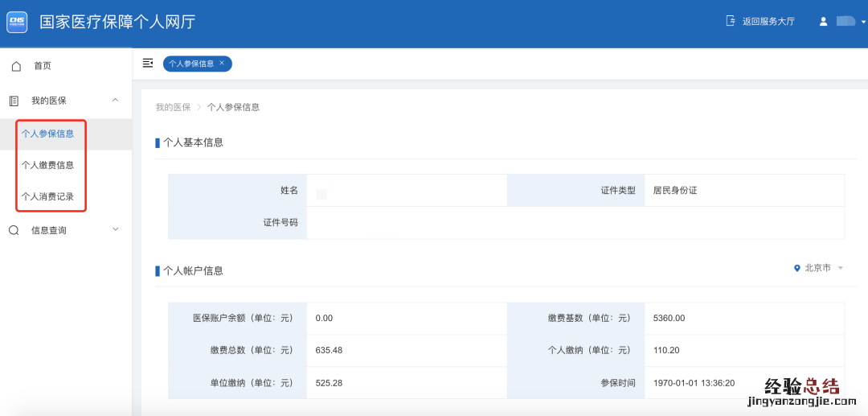Click the 返回服务大厅 exit icon
Viewport: 868px width, 416px height.
tap(731, 21)
